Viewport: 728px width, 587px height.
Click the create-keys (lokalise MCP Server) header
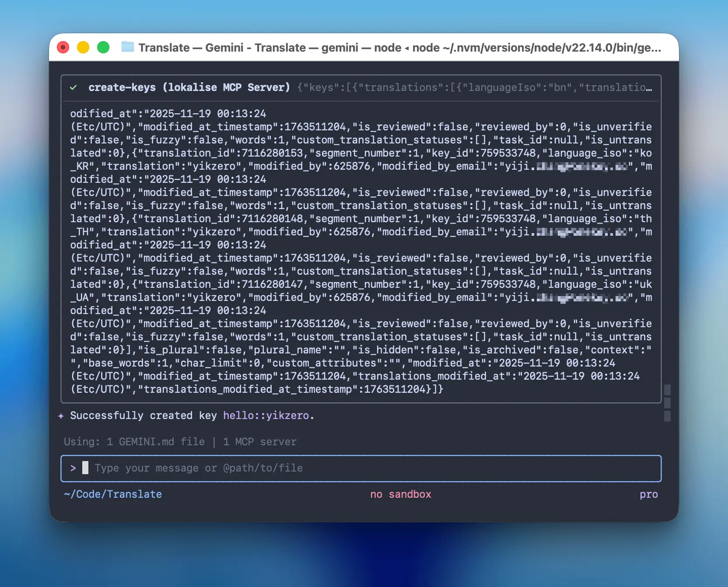[189, 87]
